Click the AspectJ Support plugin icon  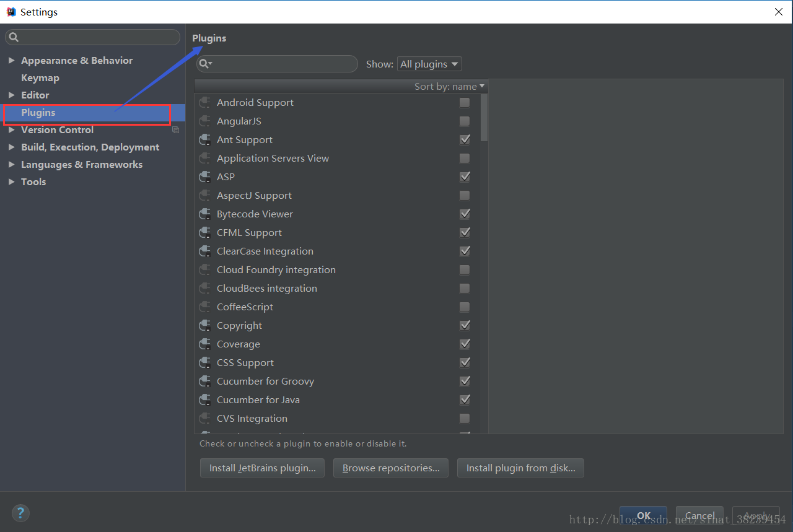[x=204, y=196]
